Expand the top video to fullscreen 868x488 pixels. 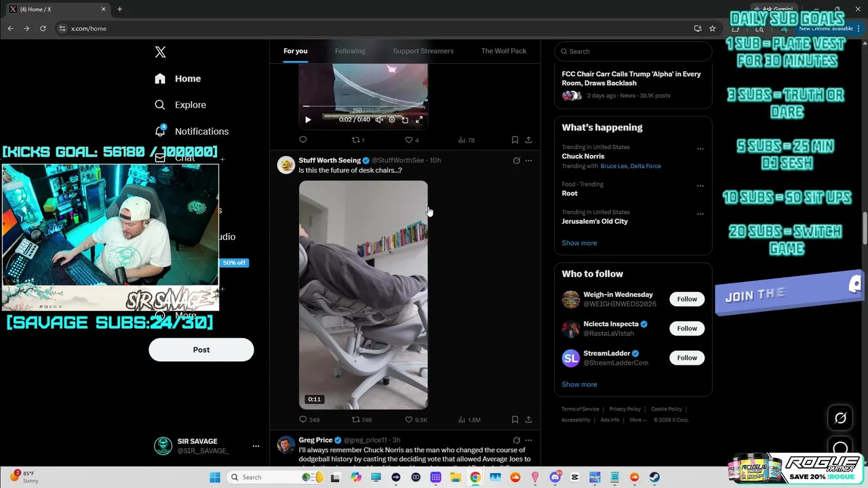(x=419, y=120)
